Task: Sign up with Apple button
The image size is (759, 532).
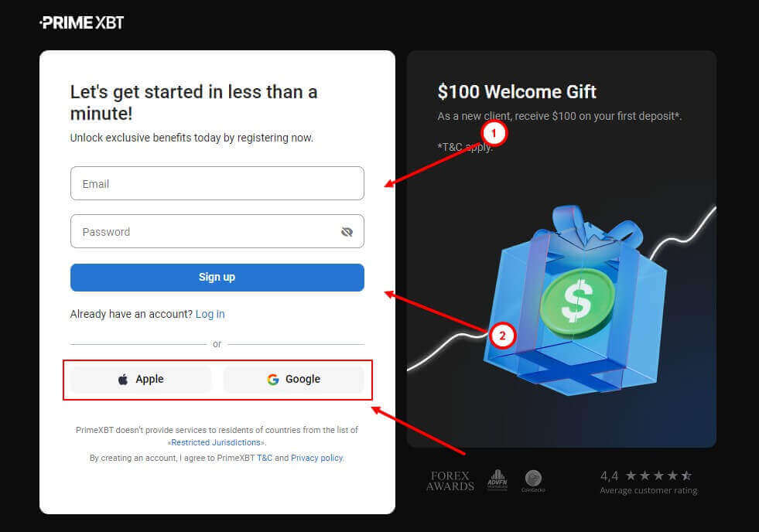Action: 141,380
